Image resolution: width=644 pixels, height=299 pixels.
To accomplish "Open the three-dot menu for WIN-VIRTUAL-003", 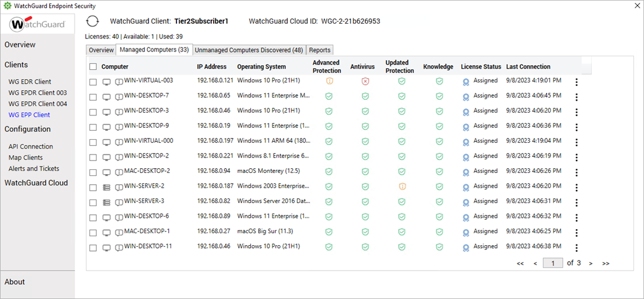I will (x=577, y=82).
